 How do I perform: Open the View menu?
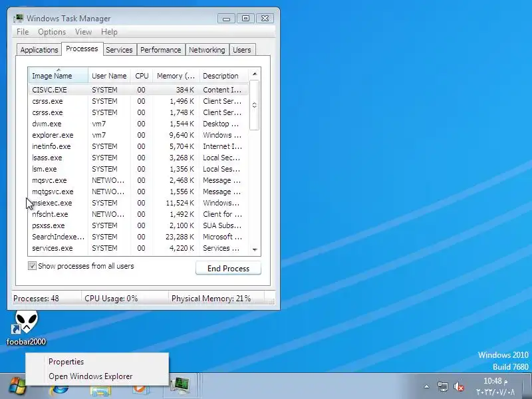coord(84,32)
